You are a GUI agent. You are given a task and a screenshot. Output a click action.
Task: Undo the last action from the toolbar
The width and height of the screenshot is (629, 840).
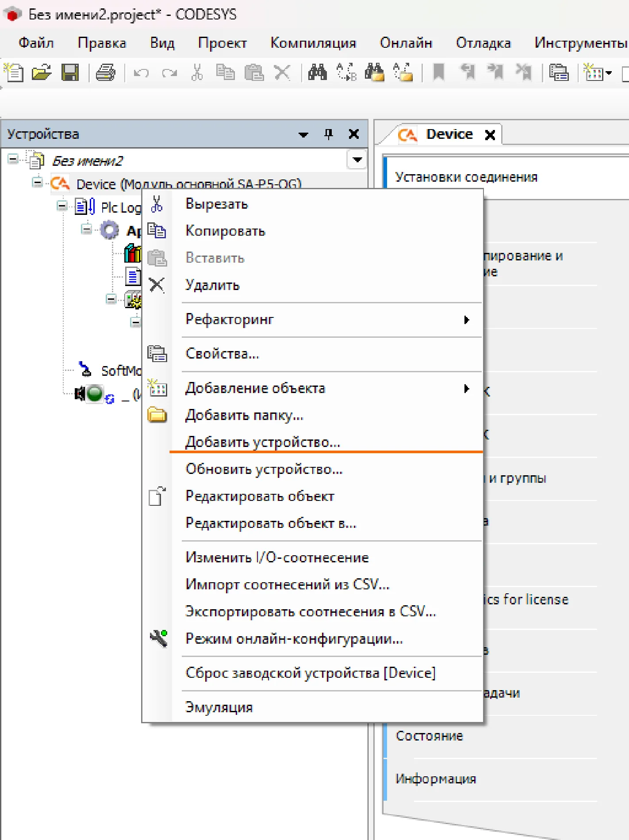[x=141, y=73]
